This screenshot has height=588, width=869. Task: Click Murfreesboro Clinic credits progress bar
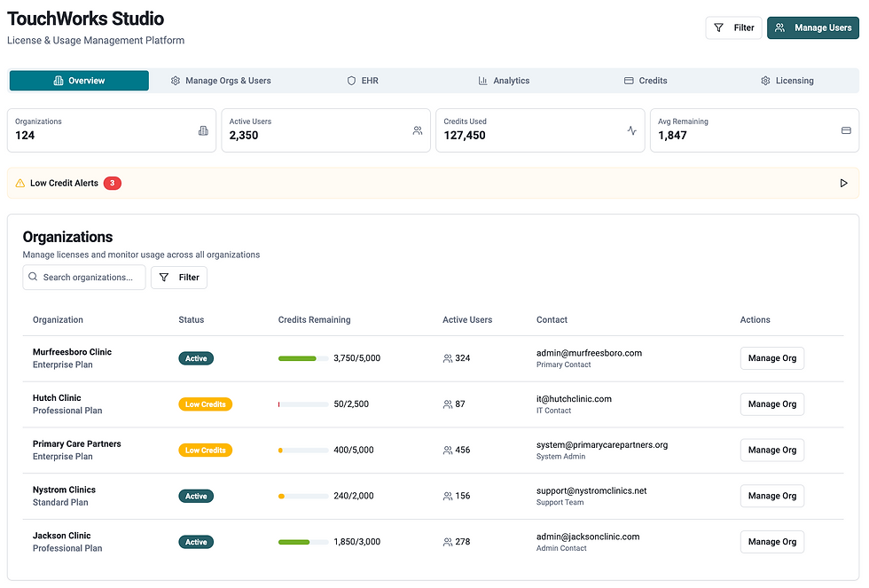pyautogui.click(x=302, y=358)
